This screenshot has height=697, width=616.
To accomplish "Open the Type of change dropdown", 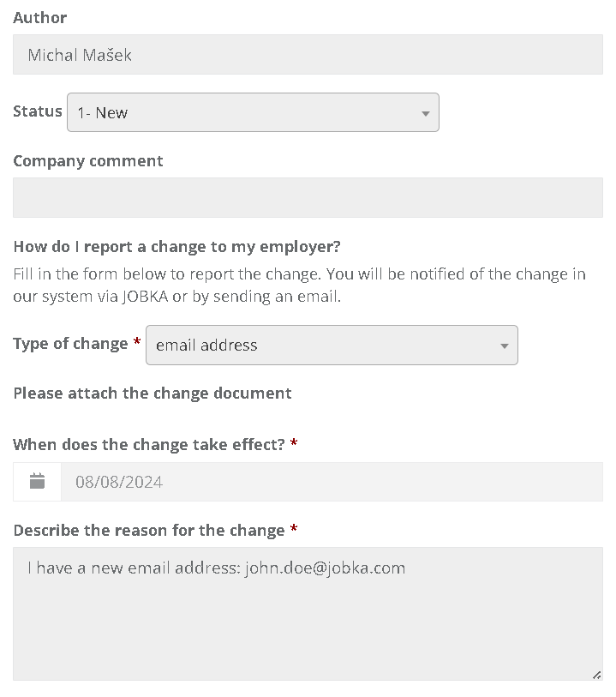I will (x=332, y=345).
